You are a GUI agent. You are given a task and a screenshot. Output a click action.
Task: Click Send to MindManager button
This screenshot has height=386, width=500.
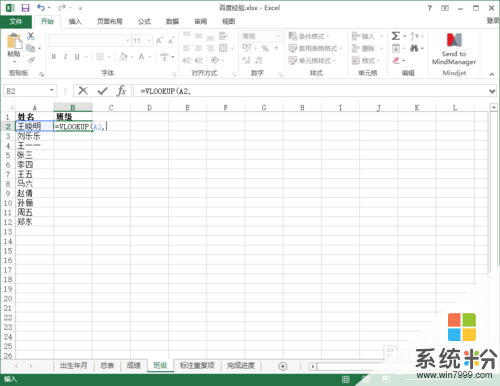(454, 49)
